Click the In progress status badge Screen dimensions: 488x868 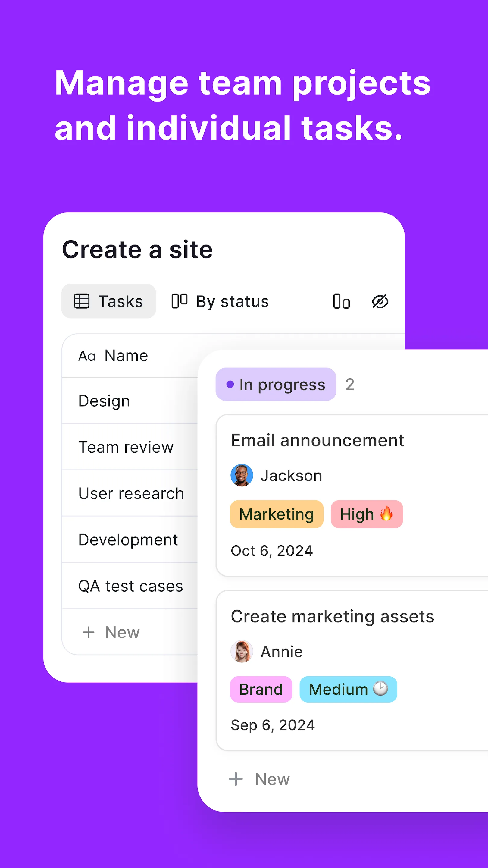[276, 384]
